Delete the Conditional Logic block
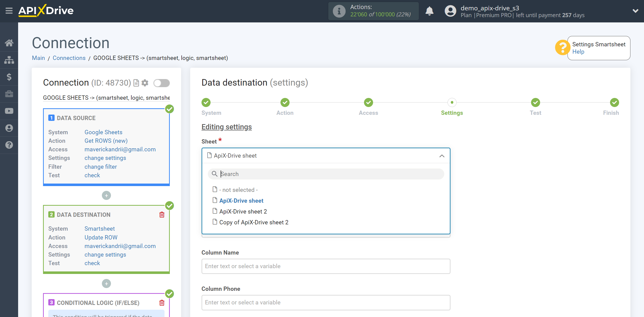 (x=162, y=303)
